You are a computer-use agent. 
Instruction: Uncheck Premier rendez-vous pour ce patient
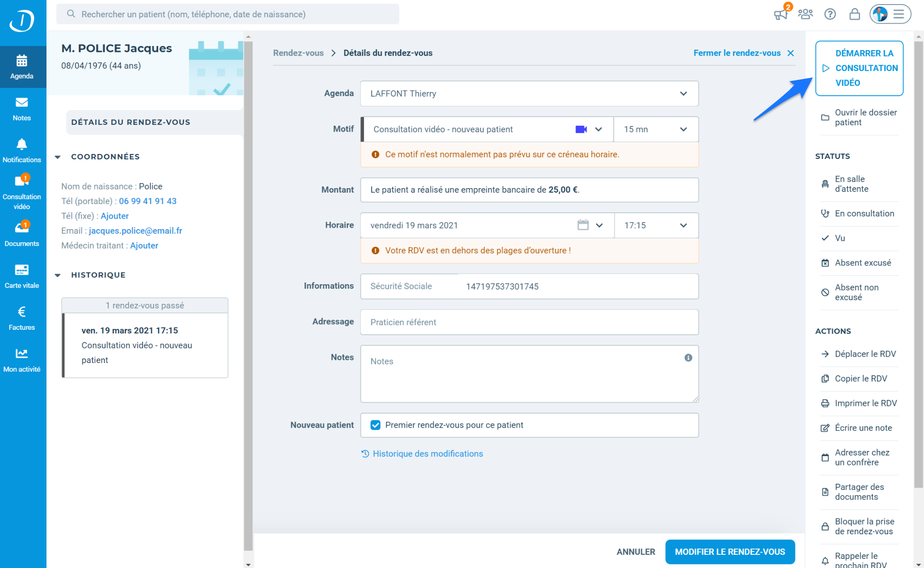375,425
